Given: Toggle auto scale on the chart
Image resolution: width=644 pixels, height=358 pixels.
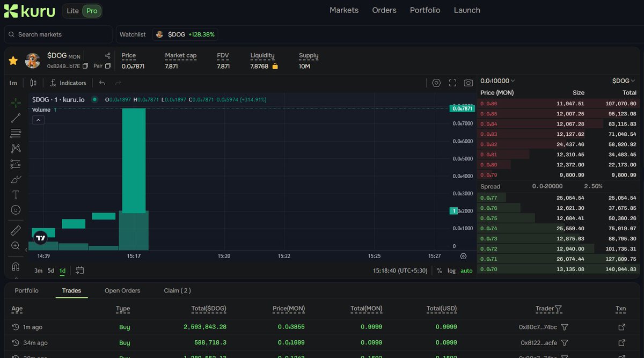Looking at the screenshot, I should tap(466, 271).
